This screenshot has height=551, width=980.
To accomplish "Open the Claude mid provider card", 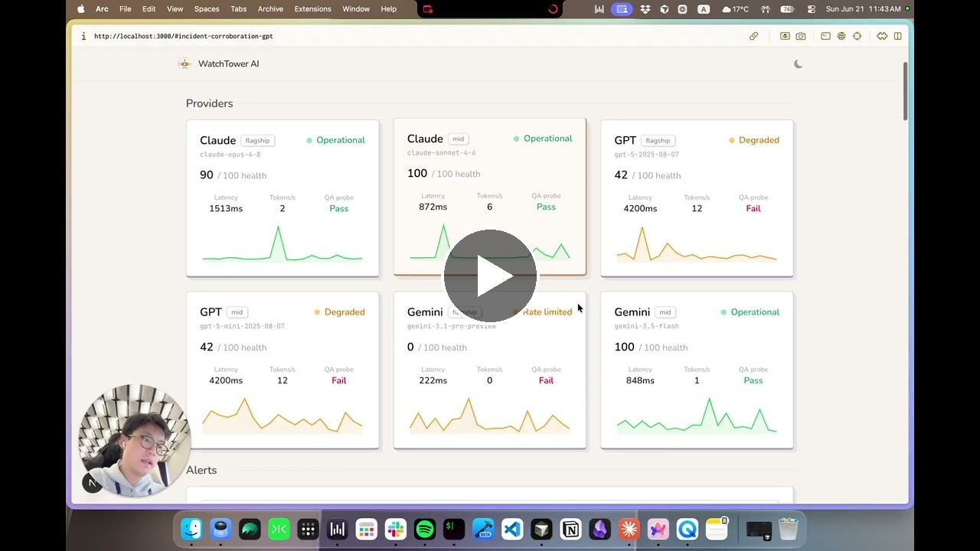I will click(490, 197).
